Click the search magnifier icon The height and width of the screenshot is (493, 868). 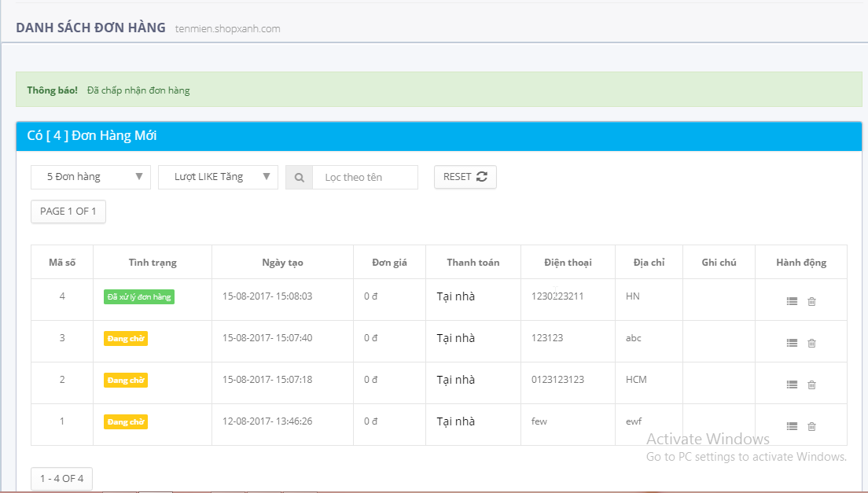point(299,178)
